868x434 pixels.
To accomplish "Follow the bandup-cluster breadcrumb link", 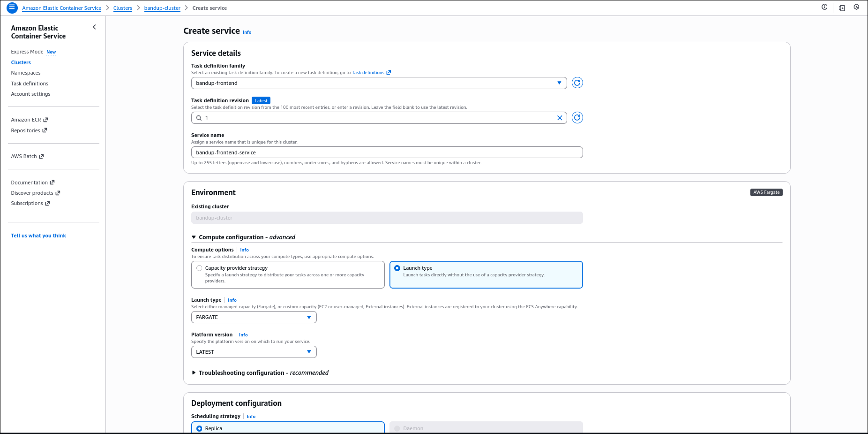I will [x=162, y=8].
